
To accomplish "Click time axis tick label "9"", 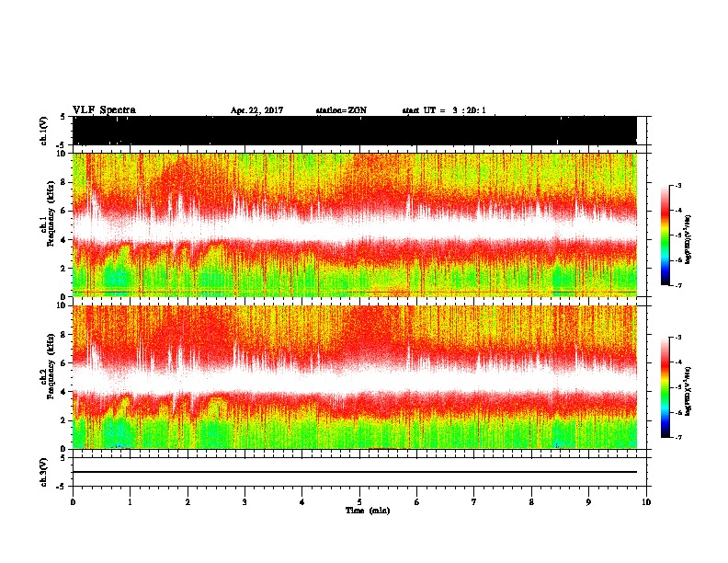I will coord(588,502).
